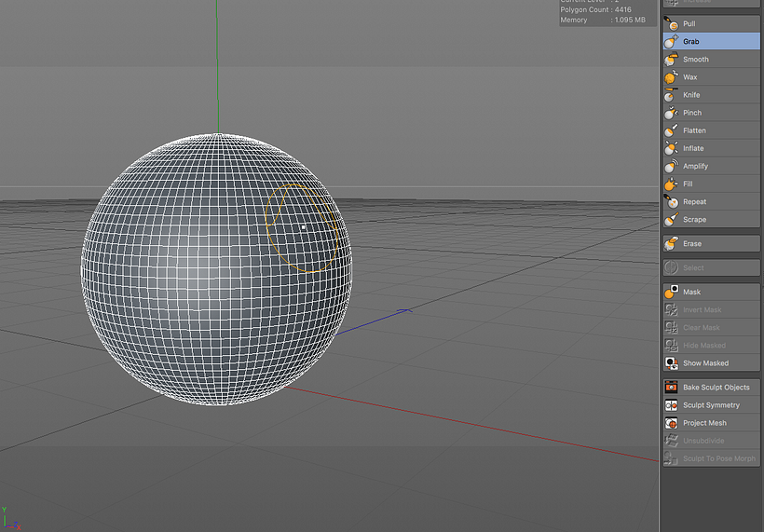Activate the Smooth brush
Screen dimensions: 764x532
[711, 59]
